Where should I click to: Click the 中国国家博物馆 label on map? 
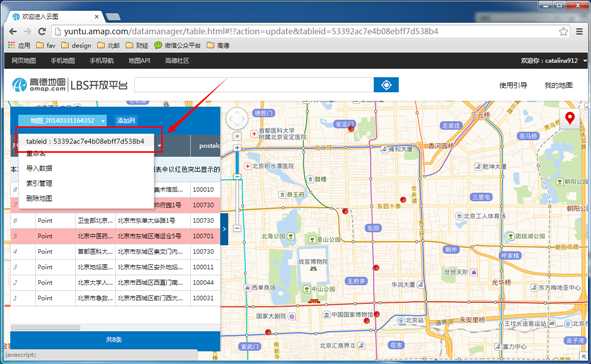352,314
